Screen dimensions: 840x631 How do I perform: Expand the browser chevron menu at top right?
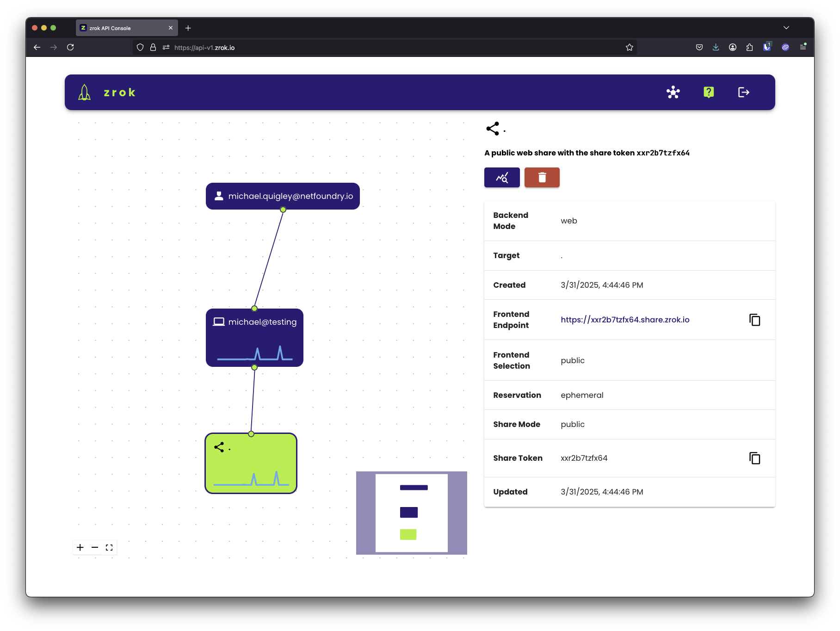(x=786, y=28)
